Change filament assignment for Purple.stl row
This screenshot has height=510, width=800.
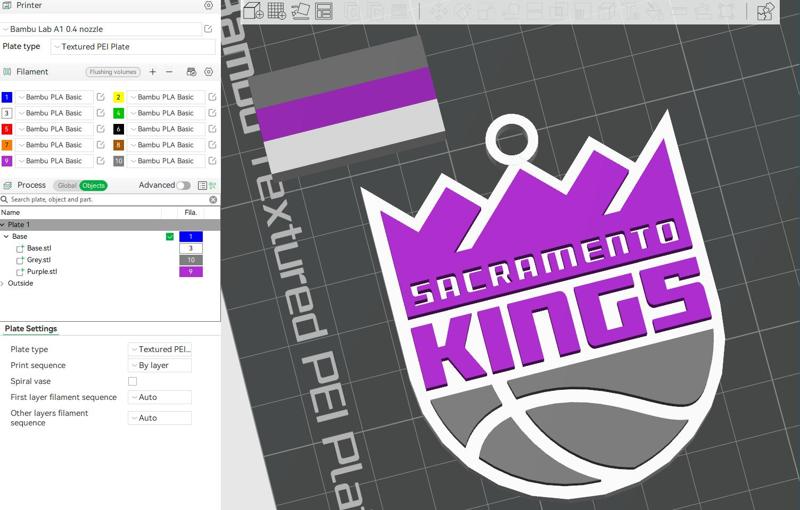(191, 272)
